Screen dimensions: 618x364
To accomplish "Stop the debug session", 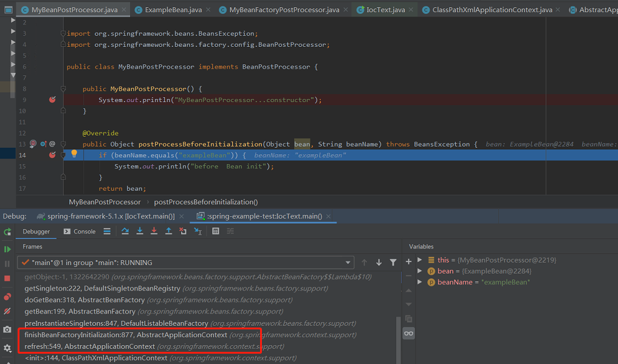I will tap(7, 278).
